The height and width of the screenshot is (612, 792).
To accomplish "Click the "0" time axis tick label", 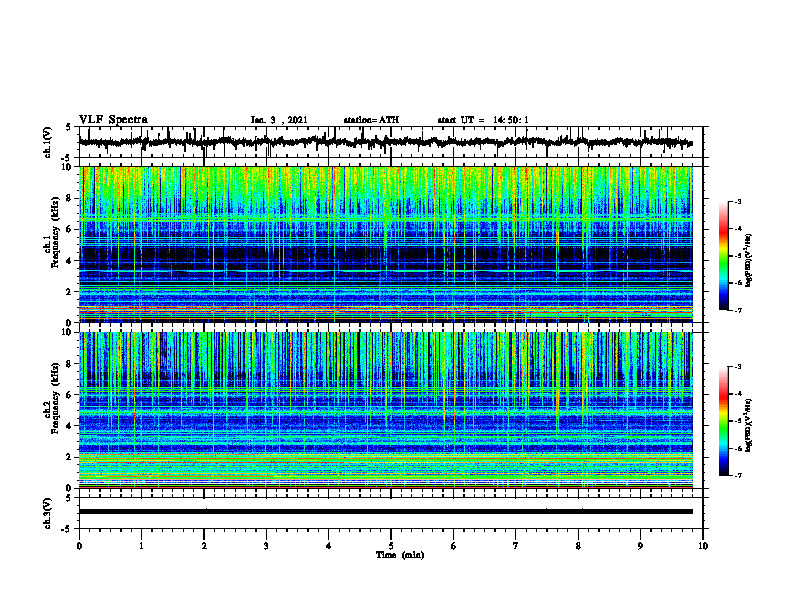I will 79,546.
